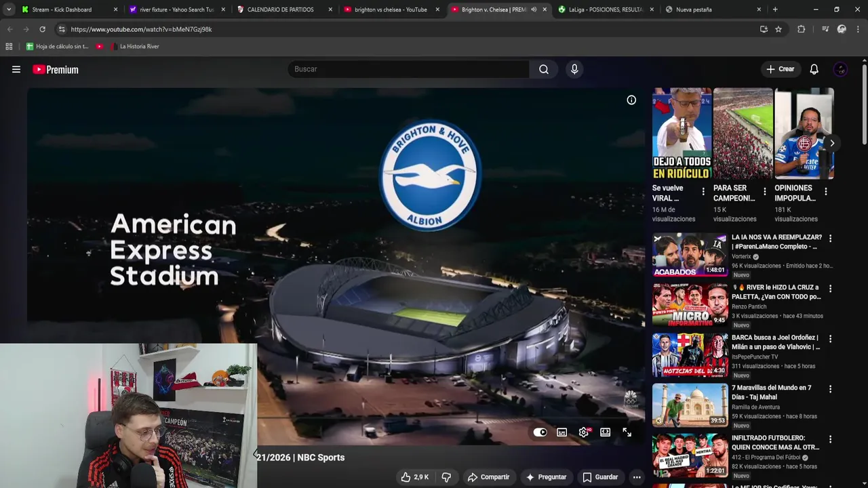
Task: Open options for '7 Maravillas del Mundo' video
Action: click(830, 389)
